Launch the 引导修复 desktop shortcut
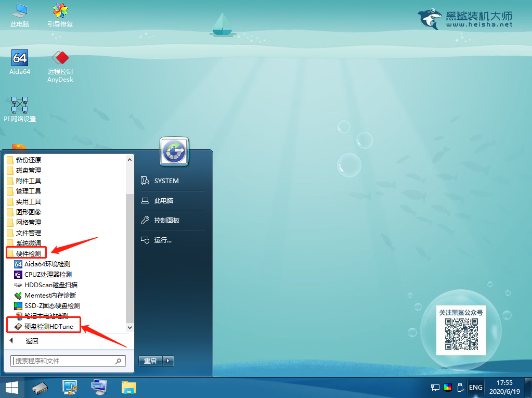The width and height of the screenshot is (532, 398). coord(60,15)
